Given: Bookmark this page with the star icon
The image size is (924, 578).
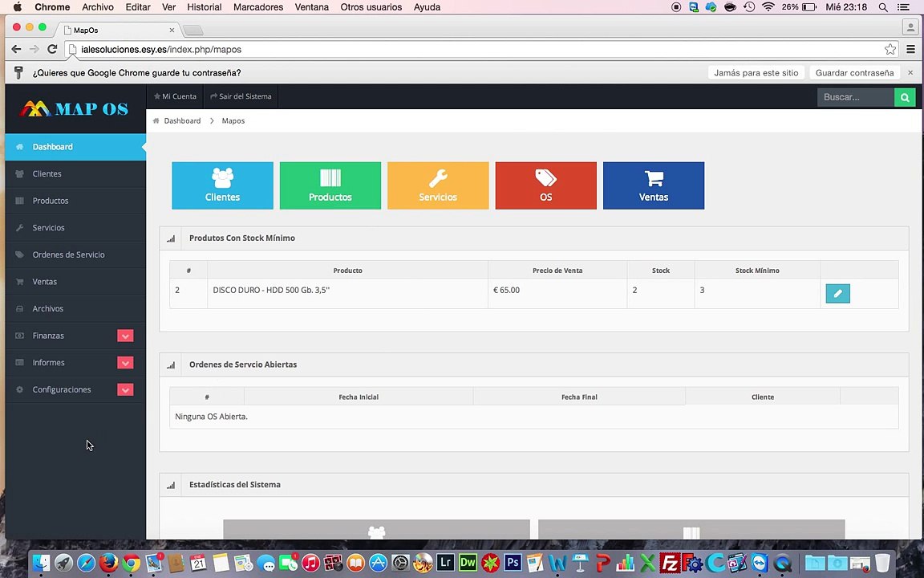Looking at the screenshot, I should point(890,50).
